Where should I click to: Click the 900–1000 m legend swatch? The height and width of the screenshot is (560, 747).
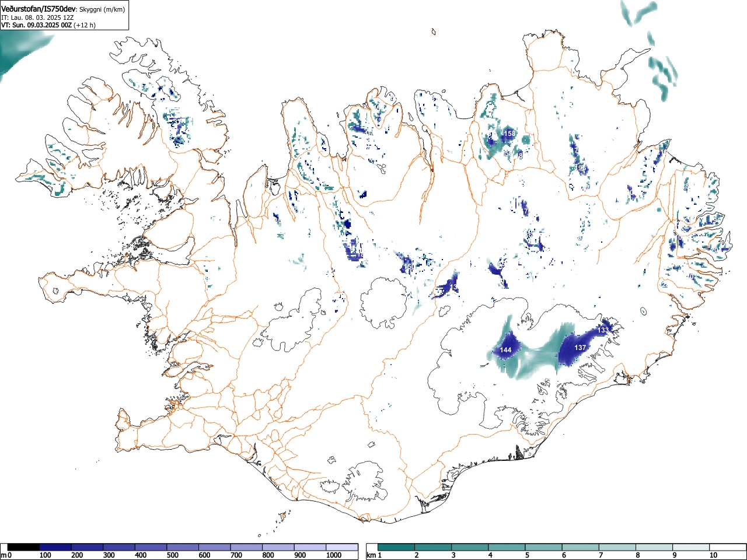310,547
